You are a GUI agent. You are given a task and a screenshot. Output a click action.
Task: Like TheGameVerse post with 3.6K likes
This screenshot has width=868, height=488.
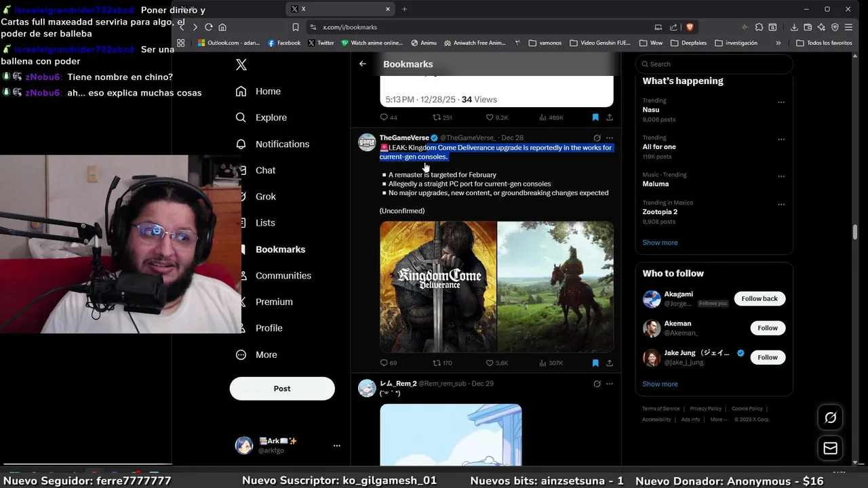[497, 363]
